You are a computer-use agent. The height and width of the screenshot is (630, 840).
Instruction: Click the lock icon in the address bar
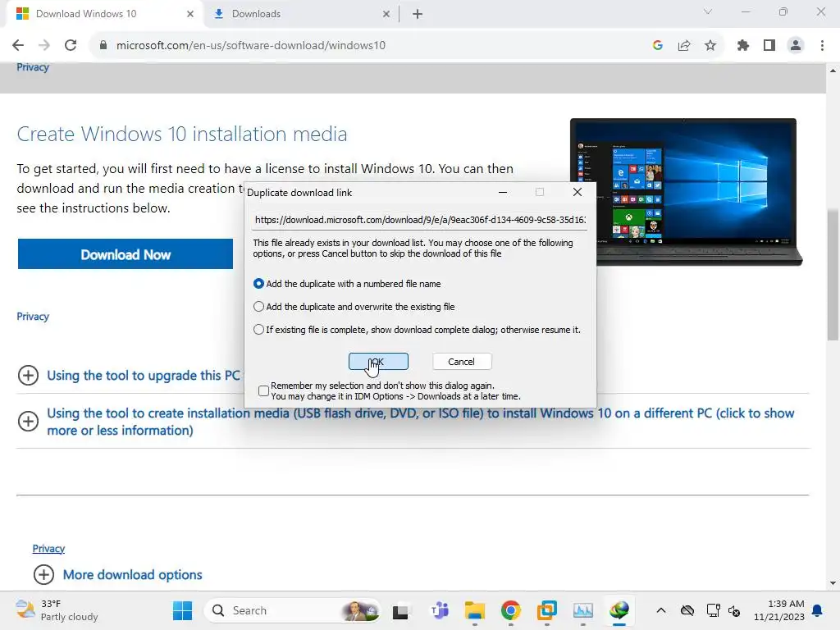click(103, 46)
